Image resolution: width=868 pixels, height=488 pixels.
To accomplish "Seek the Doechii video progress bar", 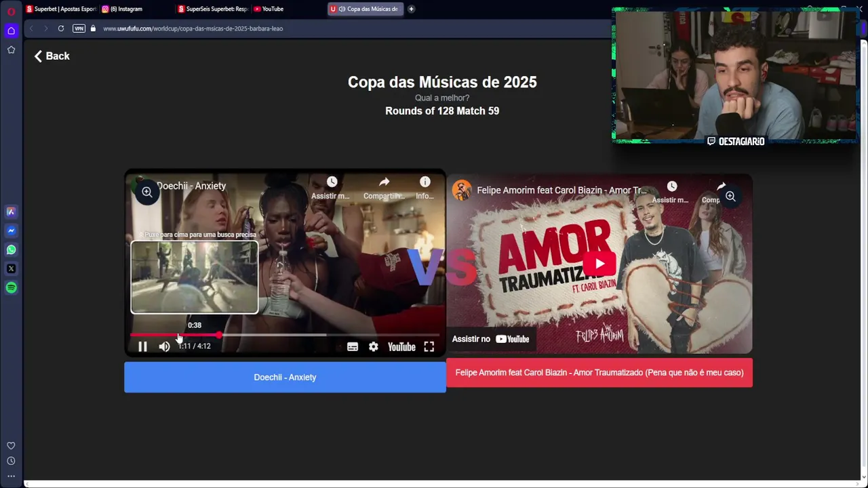I will (285, 335).
